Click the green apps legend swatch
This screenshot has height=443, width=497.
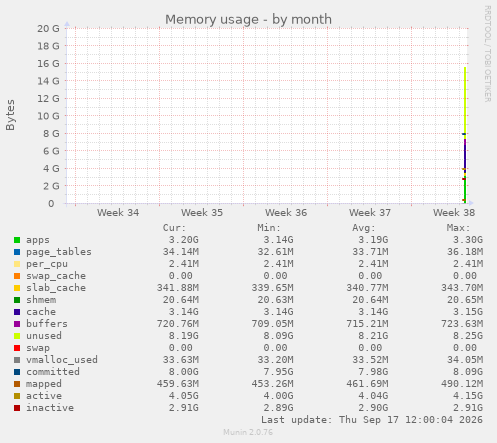[17, 240]
